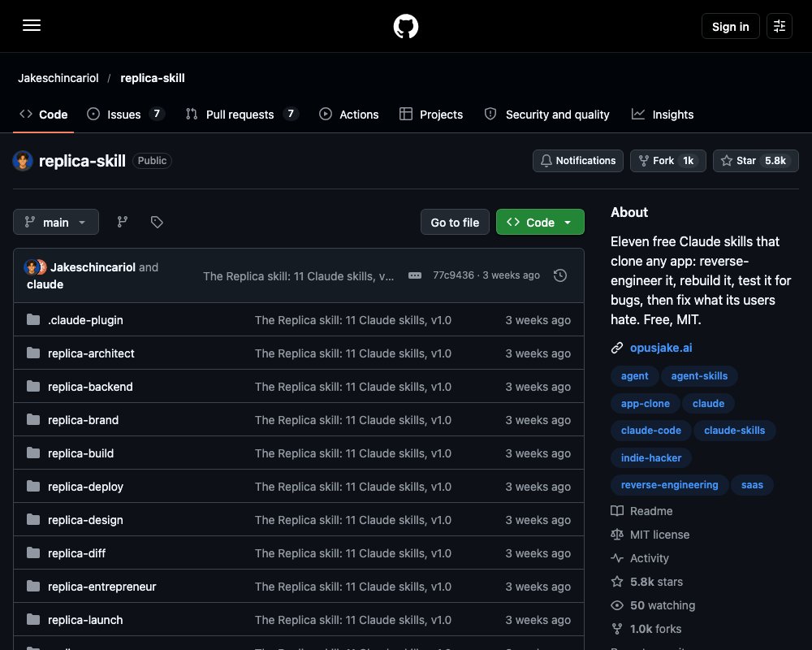812x650 pixels.
Task: Open the Actions tab
Action: (x=349, y=115)
